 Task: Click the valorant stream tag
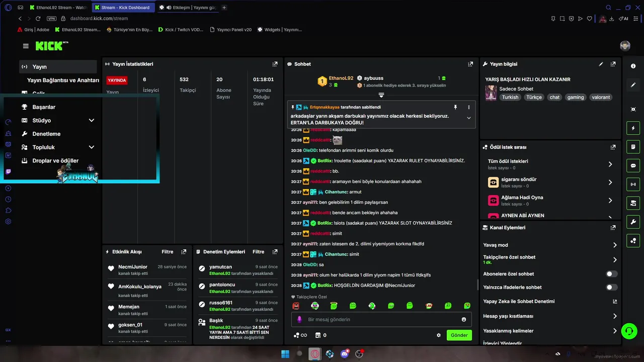tap(601, 97)
